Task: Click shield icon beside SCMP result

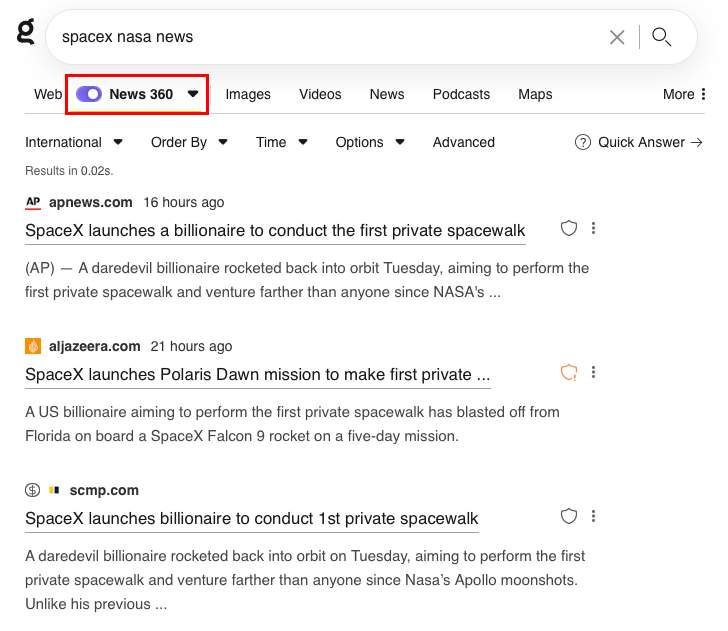Action: (x=569, y=517)
